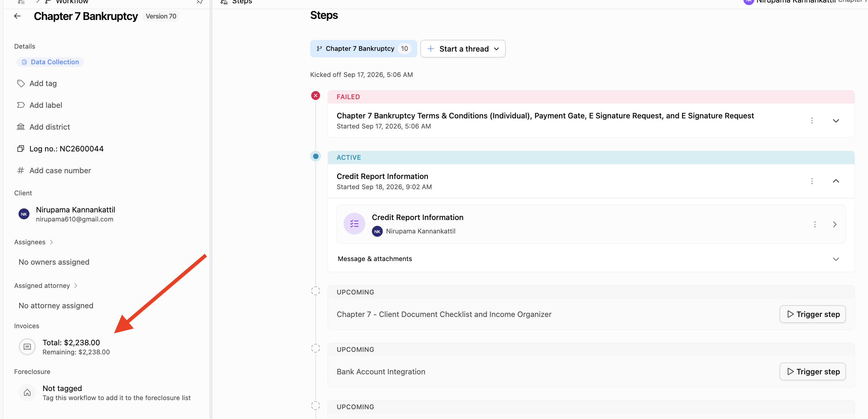
Task: Click Log no.: NC2600044 text
Action: point(66,149)
